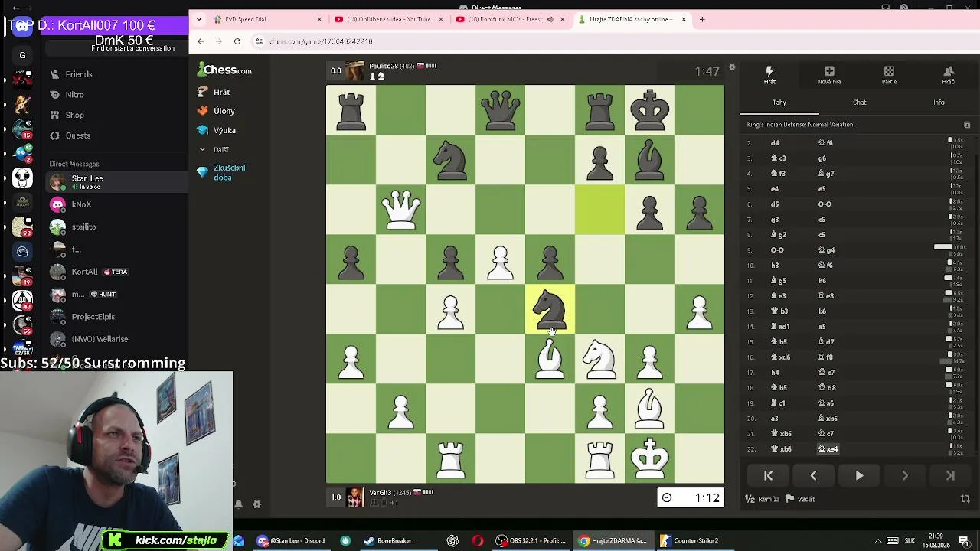The height and width of the screenshot is (551, 980).
Task: Open Steam BoneBreaker from taskbar
Action: click(387, 541)
